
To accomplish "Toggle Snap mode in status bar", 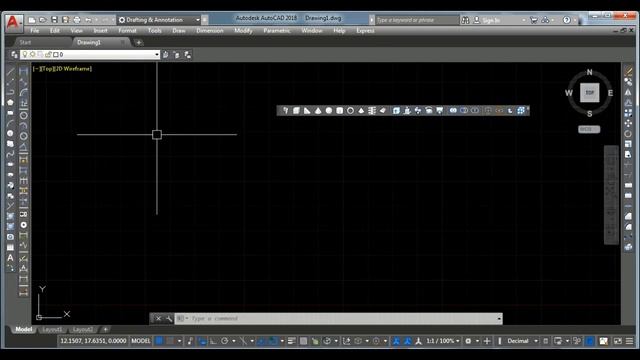I will pyautogui.click(x=171, y=341).
